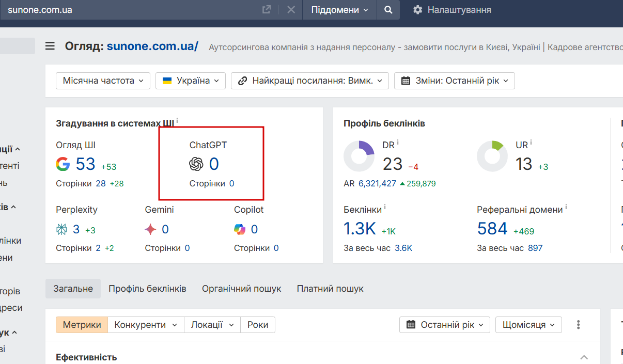Select the Роки metrics button

tap(258, 325)
